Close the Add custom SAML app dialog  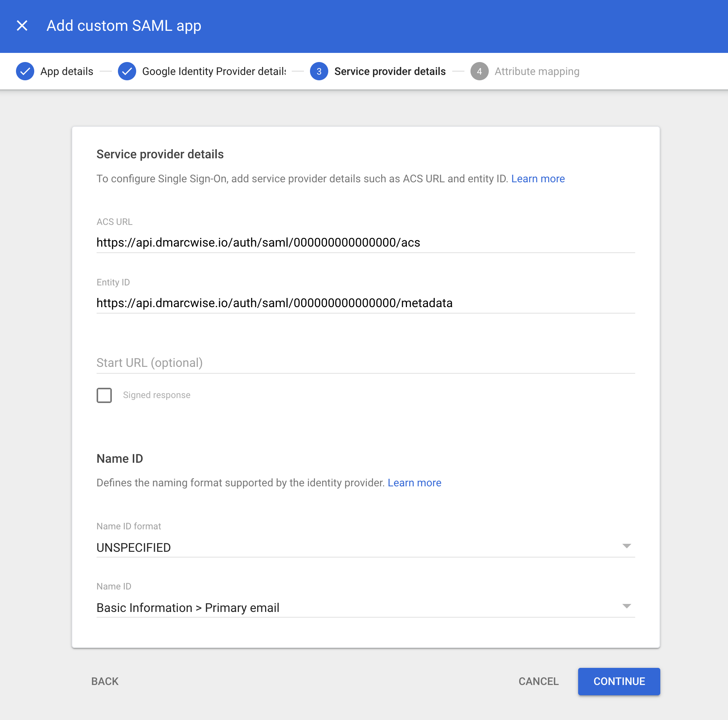[22, 25]
